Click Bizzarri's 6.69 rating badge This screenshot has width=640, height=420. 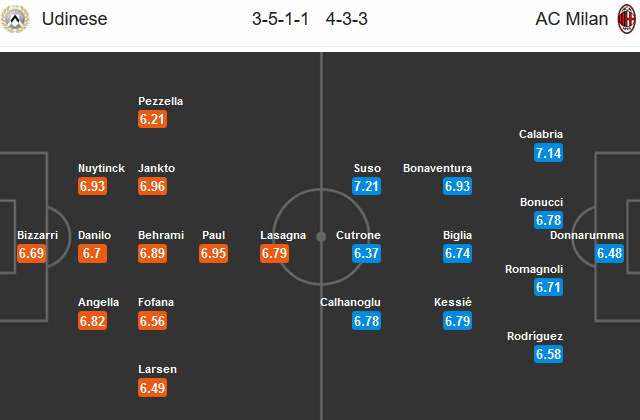click(31, 254)
